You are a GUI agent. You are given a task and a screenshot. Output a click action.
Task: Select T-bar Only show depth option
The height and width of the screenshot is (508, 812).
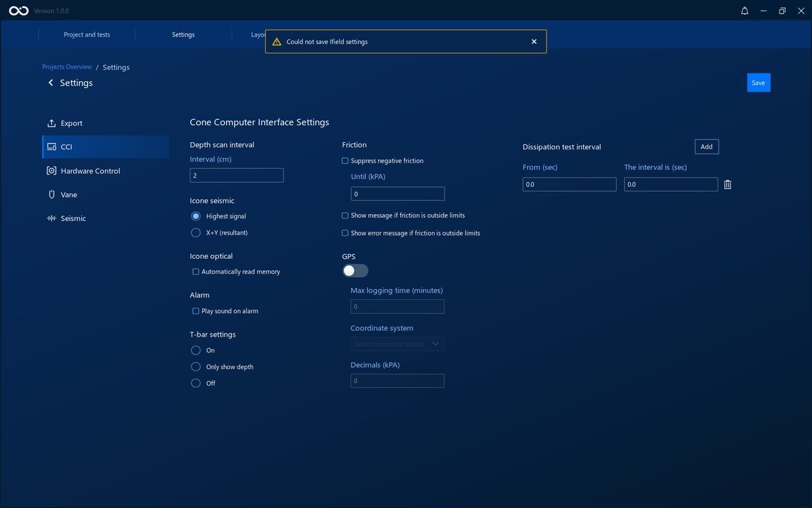pos(196,366)
